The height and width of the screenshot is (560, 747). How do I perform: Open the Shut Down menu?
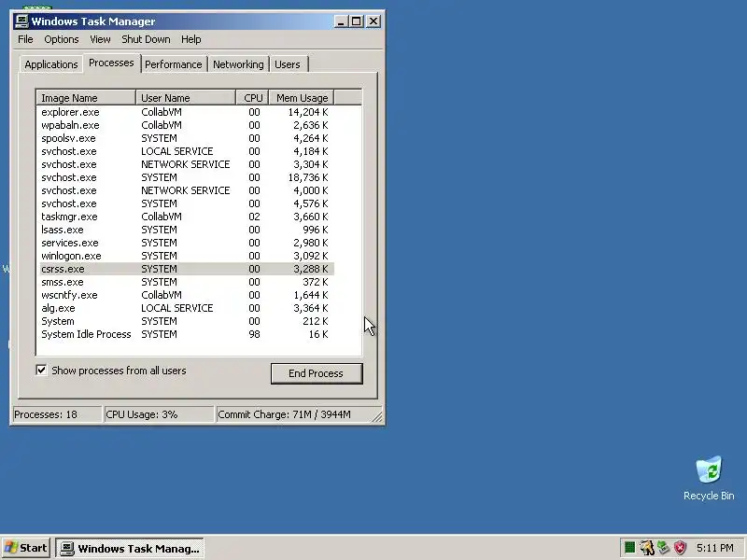tap(146, 39)
